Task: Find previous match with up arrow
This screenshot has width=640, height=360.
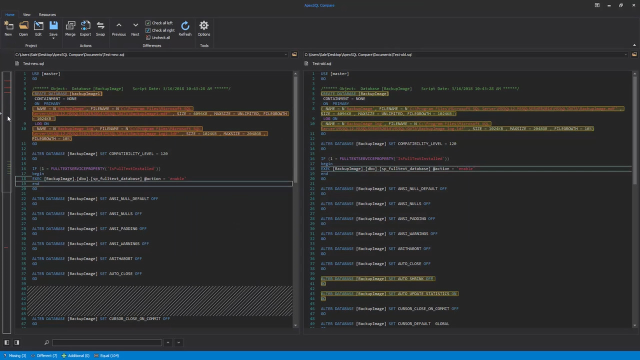Action: (x=168, y=342)
